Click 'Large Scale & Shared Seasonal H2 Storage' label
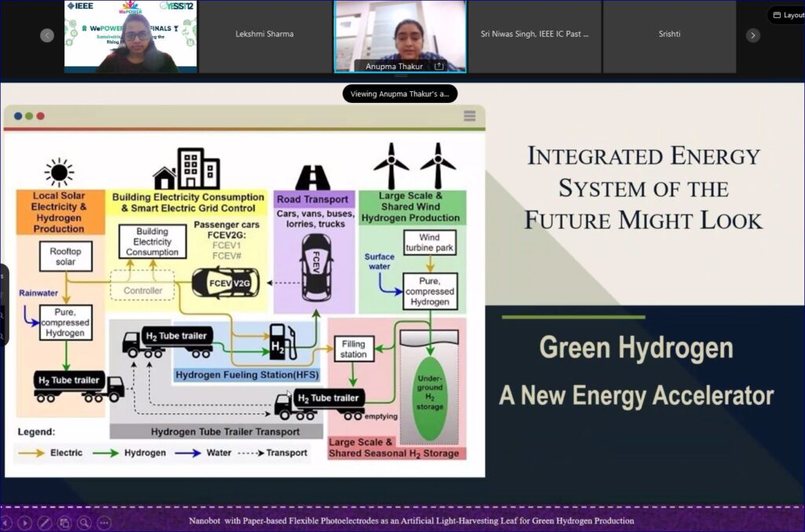805x532 pixels. tap(394, 448)
